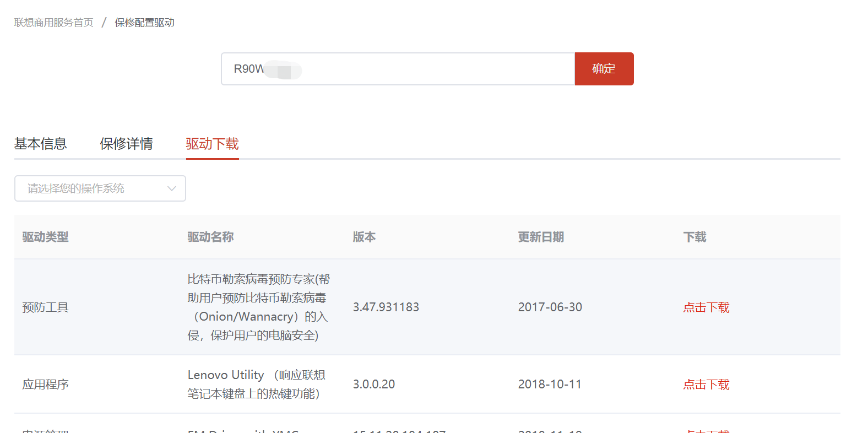Click 点击下载 for Lenovo Utility
Screen dimensions: 868x433
click(x=706, y=385)
